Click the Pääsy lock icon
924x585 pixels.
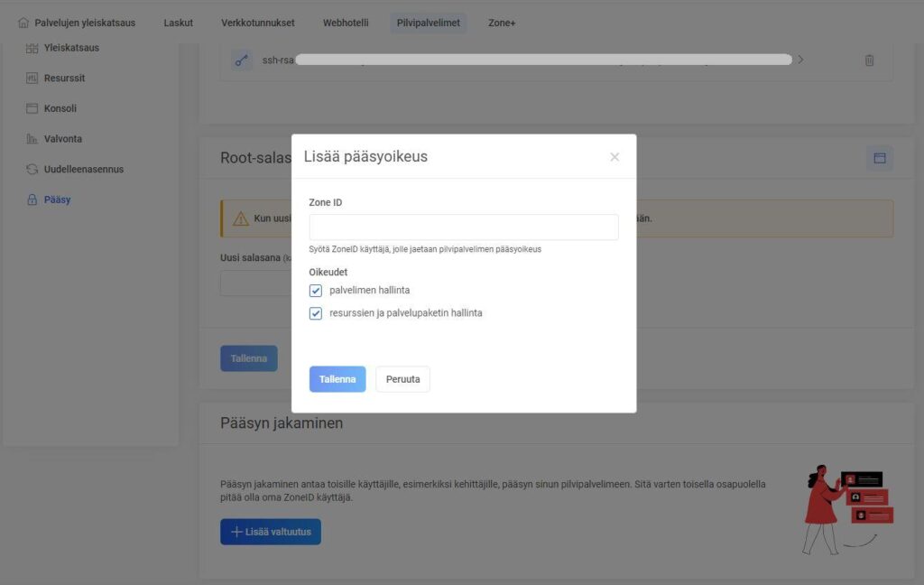point(32,200)
